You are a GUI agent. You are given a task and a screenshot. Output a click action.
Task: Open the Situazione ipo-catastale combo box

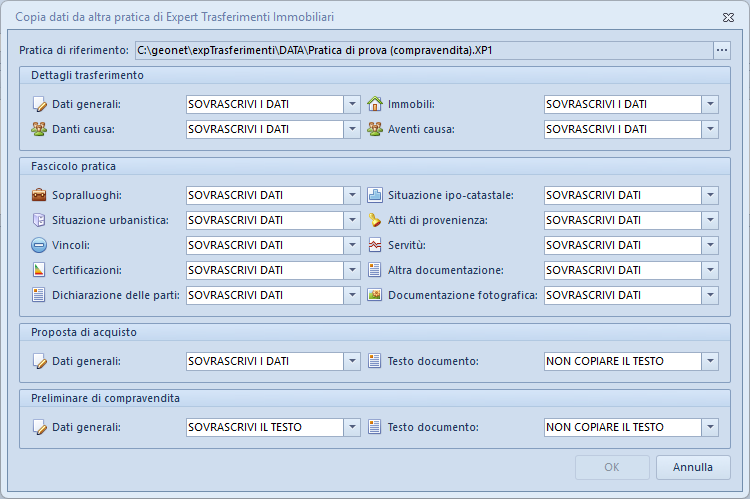(709, 195)
